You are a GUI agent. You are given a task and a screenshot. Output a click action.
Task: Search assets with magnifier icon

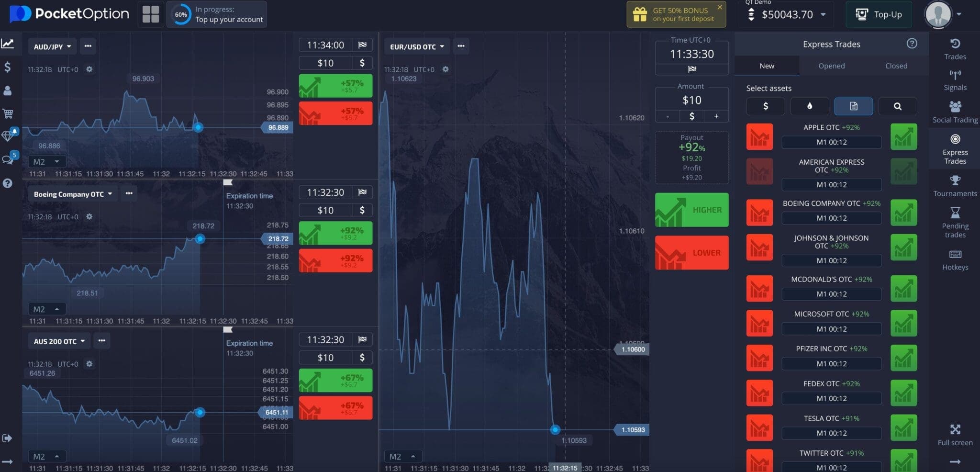897,106
